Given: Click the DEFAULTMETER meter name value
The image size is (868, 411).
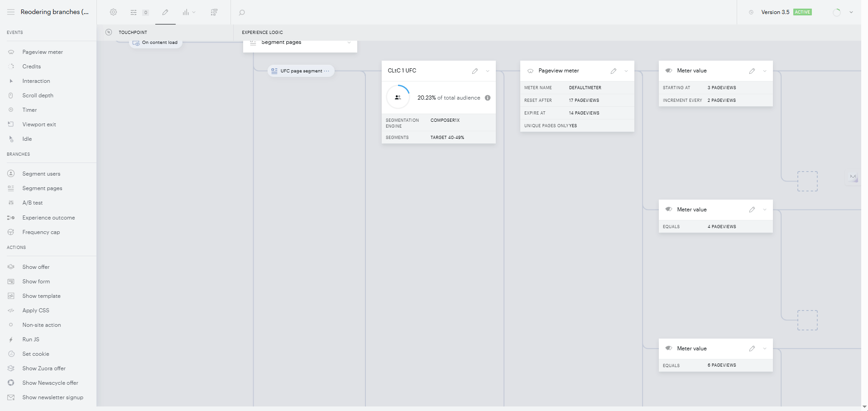Looking at the screenshot, I should [x=585, y=88].
